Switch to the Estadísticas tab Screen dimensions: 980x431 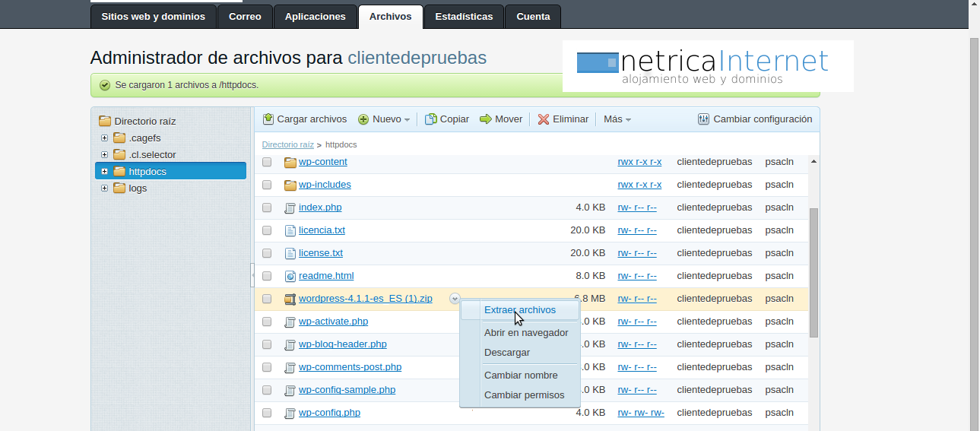click(x=464, y=17)
